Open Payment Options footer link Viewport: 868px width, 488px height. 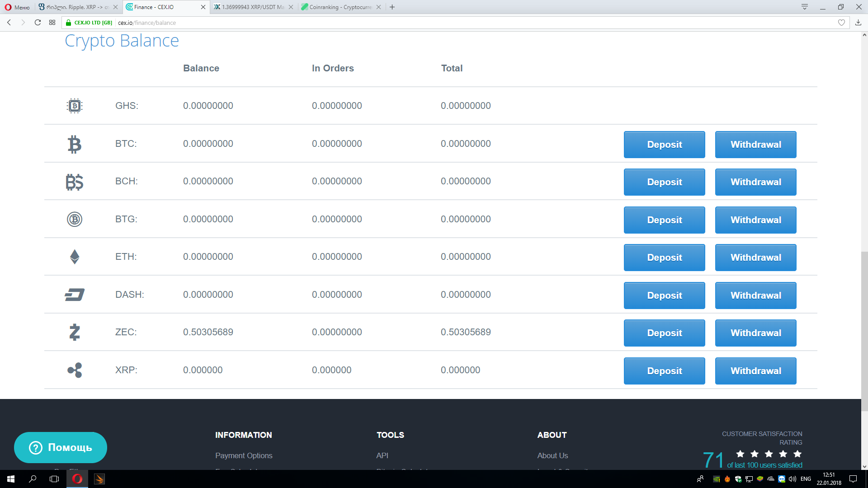[x=244, y=455]
